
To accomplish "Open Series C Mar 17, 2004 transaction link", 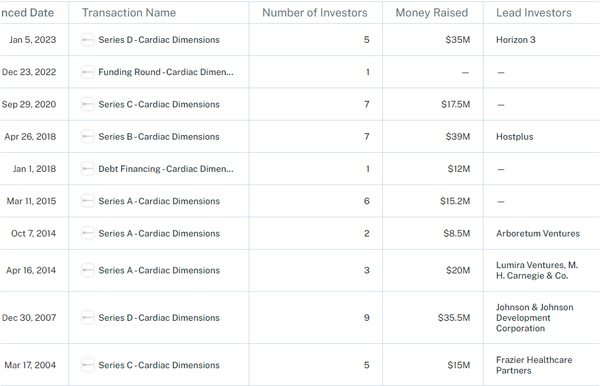I will coord(159,365).
